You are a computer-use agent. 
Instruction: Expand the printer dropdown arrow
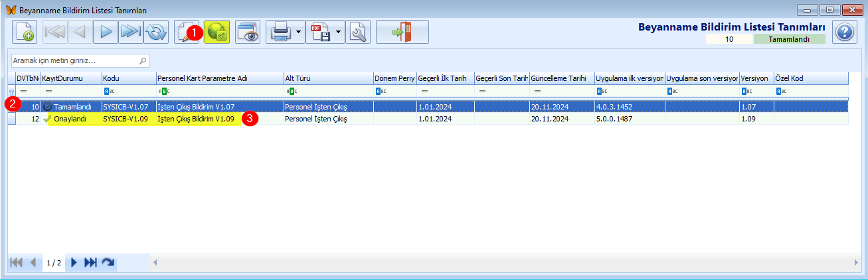(299, 32)
